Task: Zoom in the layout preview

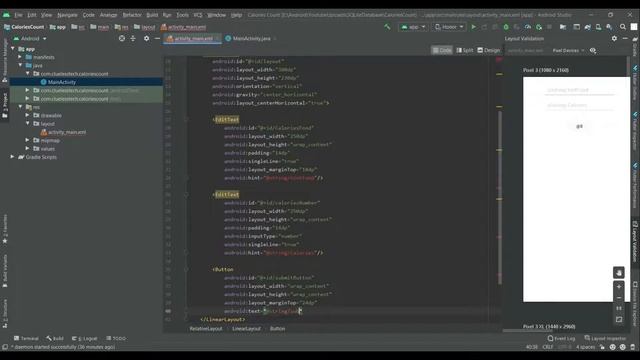Action: tap(619, 287)
